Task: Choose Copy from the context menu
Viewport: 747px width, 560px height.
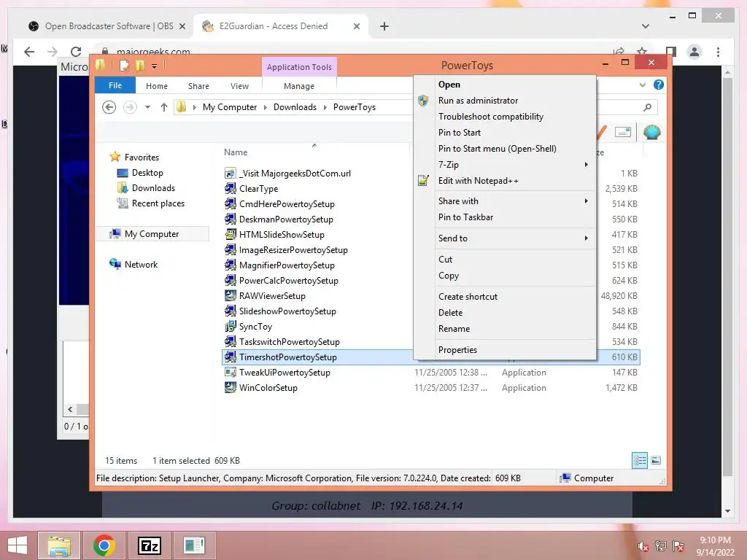Action: pos(505,275)
